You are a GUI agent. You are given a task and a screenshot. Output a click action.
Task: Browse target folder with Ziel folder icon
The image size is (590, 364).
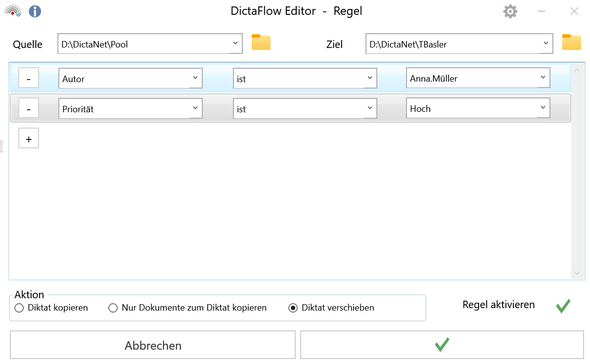pos(571,43)
